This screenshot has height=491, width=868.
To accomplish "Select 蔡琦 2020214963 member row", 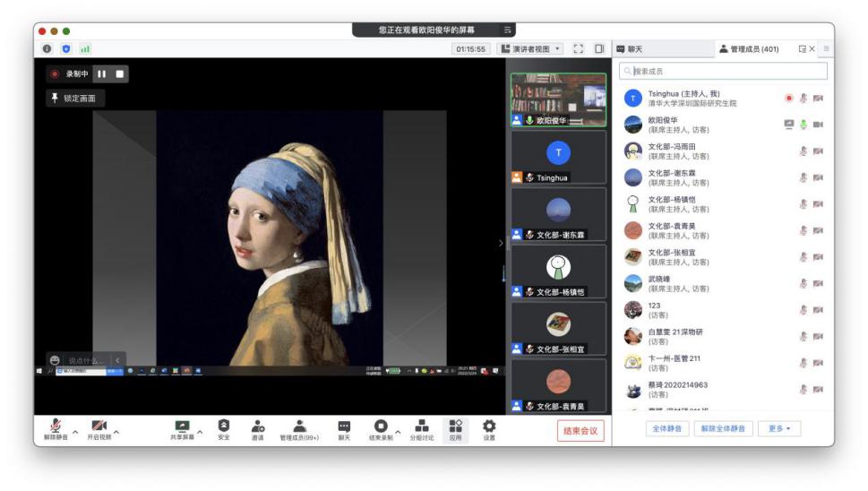I will (x=724, y=389).
